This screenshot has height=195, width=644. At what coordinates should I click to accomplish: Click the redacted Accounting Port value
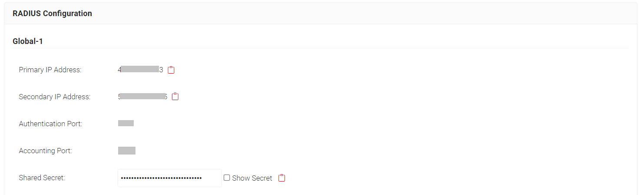127,151
